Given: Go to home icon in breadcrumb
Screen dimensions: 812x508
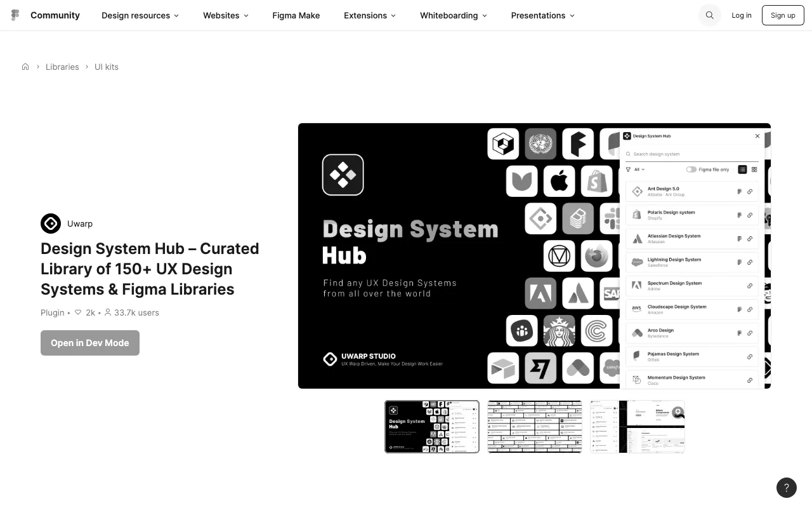Looking at the screenshot, I should (25, 67).
